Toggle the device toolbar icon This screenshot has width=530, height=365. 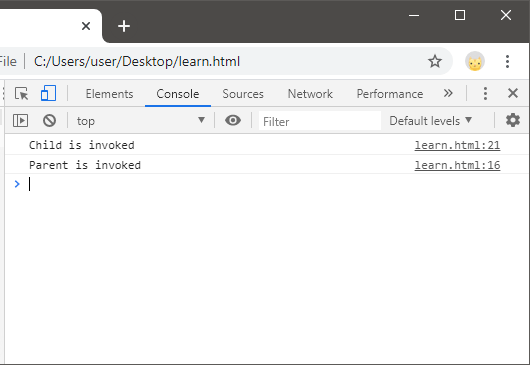(x=48, y=93)
